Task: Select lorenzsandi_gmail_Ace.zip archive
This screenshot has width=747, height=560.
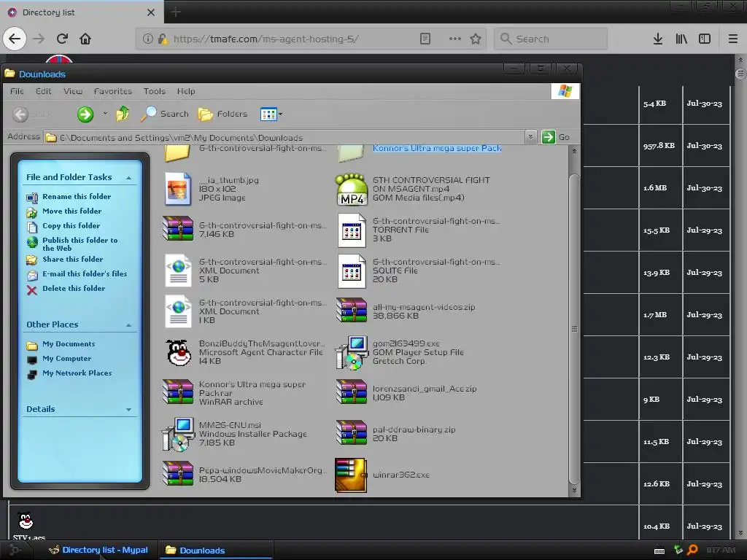Action: pos(352,392)
